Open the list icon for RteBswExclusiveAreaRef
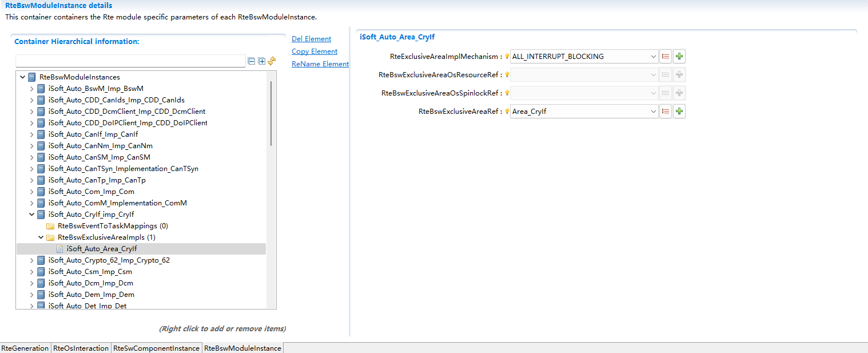This screenshot has height=353, width=868. coord(665,112)
